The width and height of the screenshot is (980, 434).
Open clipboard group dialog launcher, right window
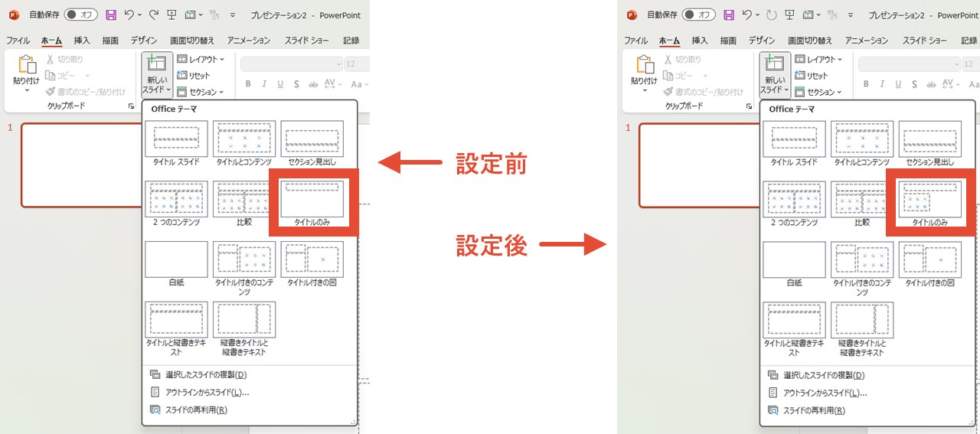click(x=749, y=106)
